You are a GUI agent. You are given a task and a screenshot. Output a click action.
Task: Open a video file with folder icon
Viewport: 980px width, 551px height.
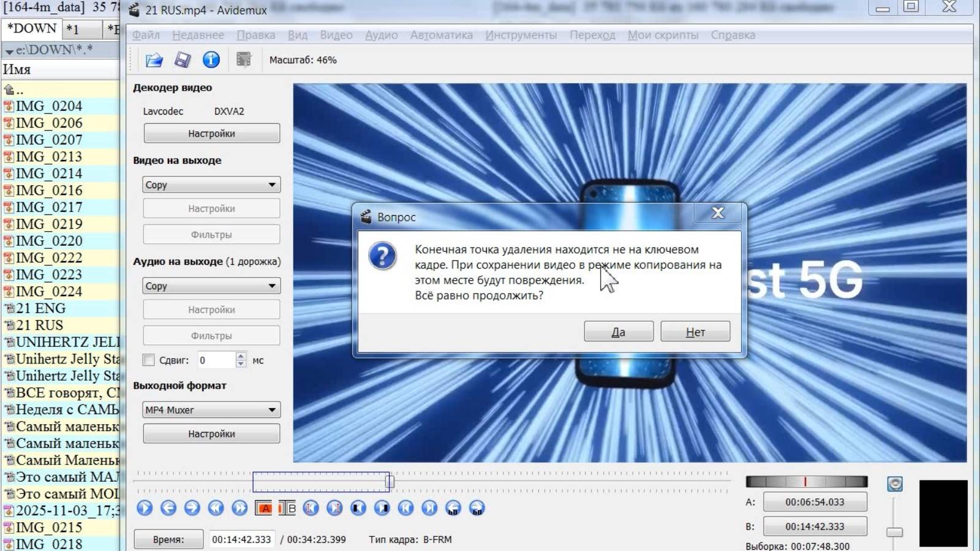pyautogui.click(x=154, y=60)
